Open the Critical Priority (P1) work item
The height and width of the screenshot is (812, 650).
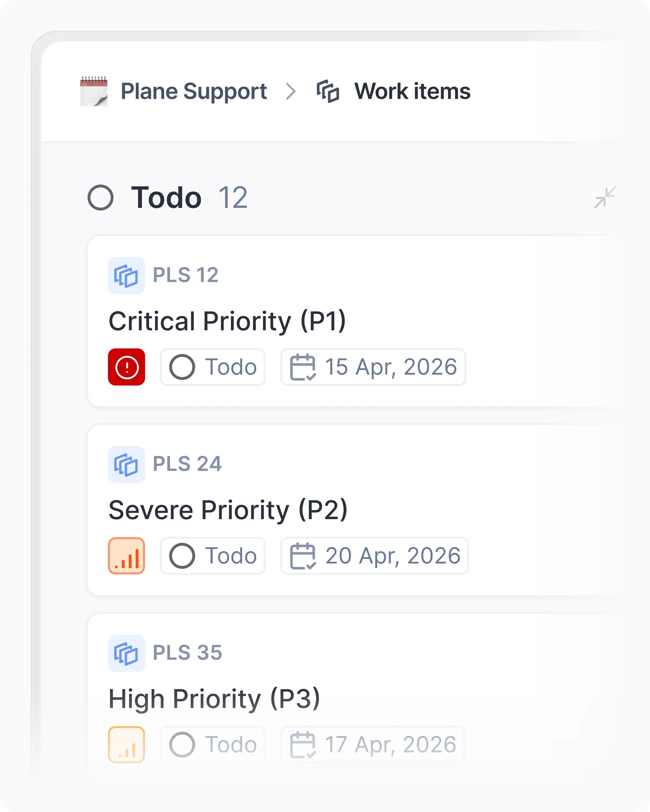pyautogui.click(x=227, y=321)
